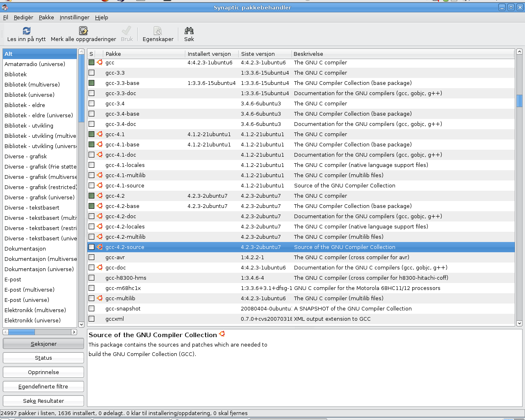Select 'Alt' category in section list
Screen dimensions: 525x420
click(40, 54)
